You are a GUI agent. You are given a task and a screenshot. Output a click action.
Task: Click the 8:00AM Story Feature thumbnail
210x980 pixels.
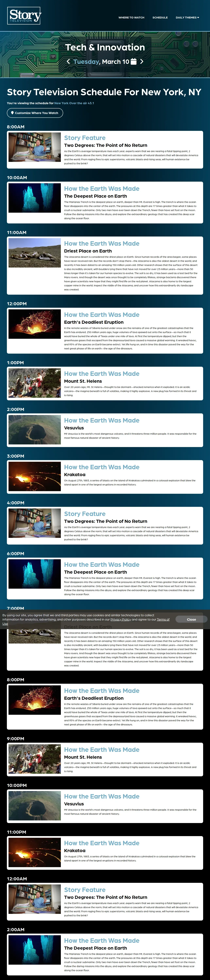click(35, 147)
